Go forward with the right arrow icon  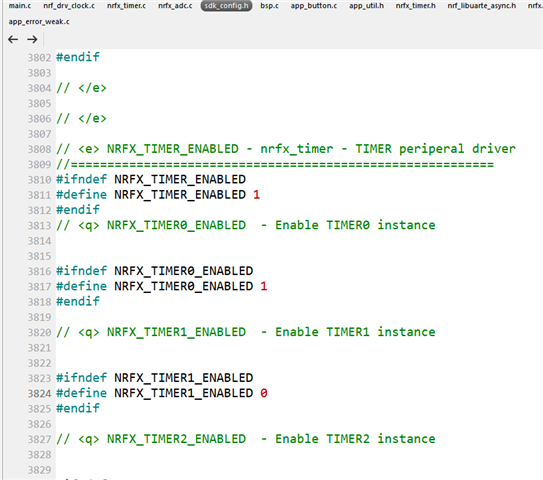click(x=32, y=39)
